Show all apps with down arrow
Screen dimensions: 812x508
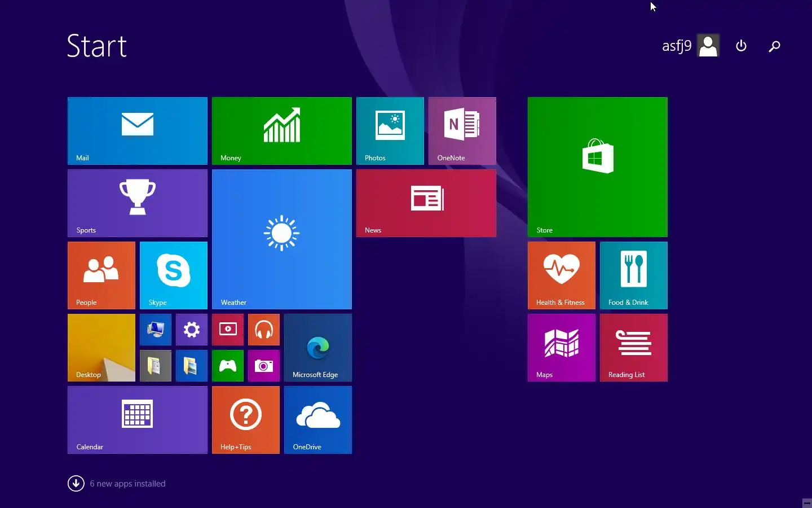(x=76, y=483)
